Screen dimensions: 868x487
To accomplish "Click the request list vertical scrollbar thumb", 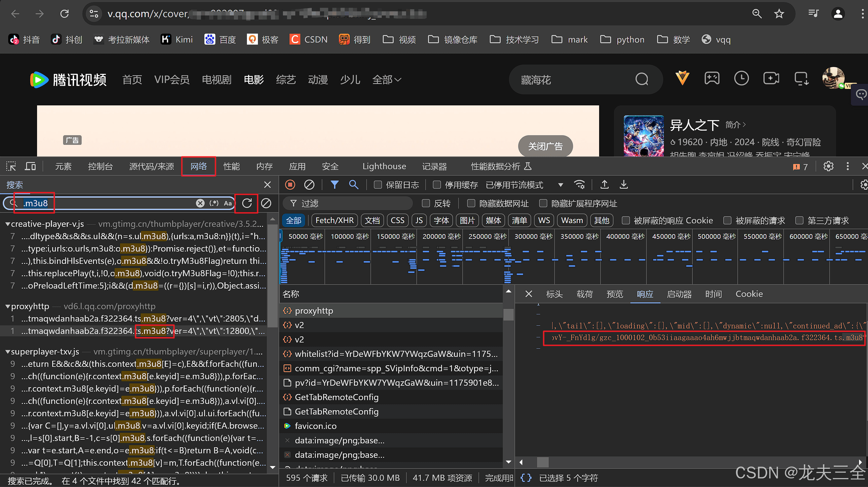I will point(508,314).
